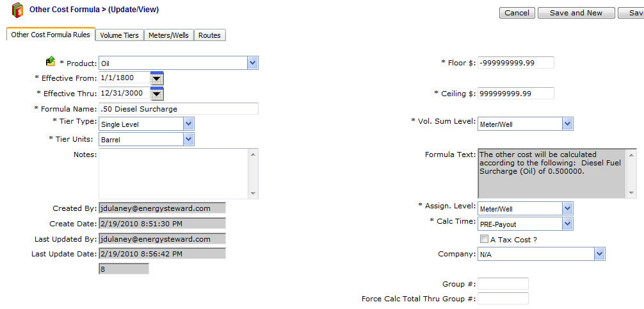Expand the Vol. Sum Level dropdown
Image resolution: width=644 pixels, height=309 pixels.
tap(567, 124)
